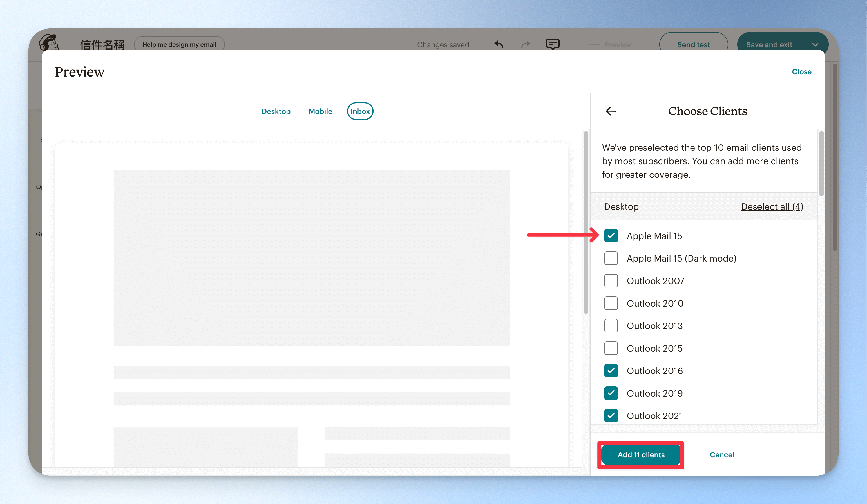The width and height of the screenshot is (867, 504).
Task: Click the Outlook 2019 label
Action: point(655,393)
